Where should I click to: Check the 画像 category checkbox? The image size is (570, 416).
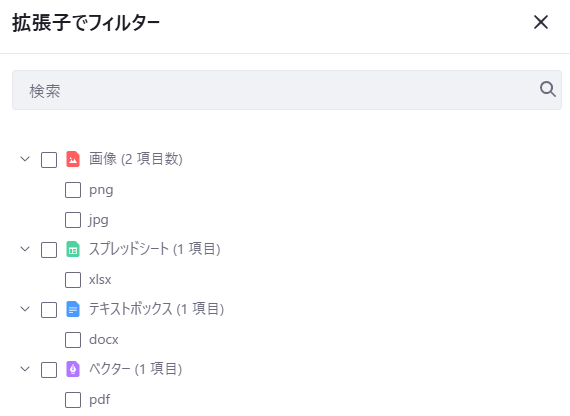tap(49, 160)
